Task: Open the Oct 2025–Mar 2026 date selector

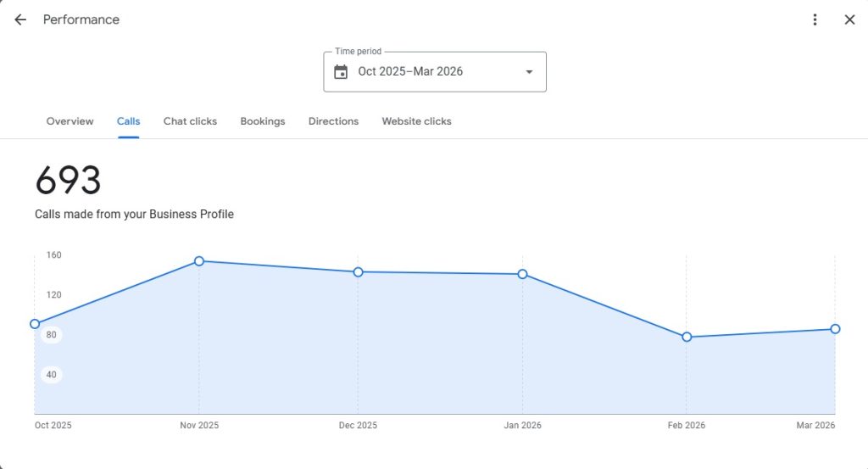Action: click(410, 72)
